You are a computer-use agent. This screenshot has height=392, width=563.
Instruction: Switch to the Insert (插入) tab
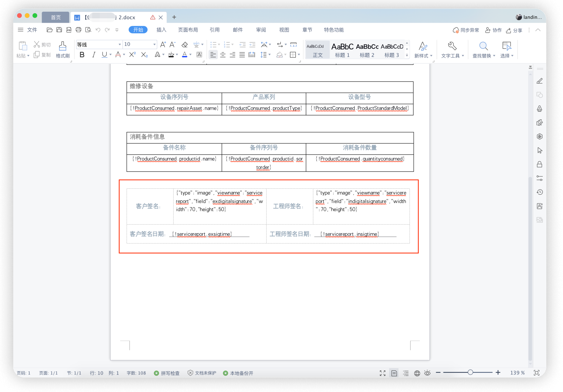(x=161, y=30)
